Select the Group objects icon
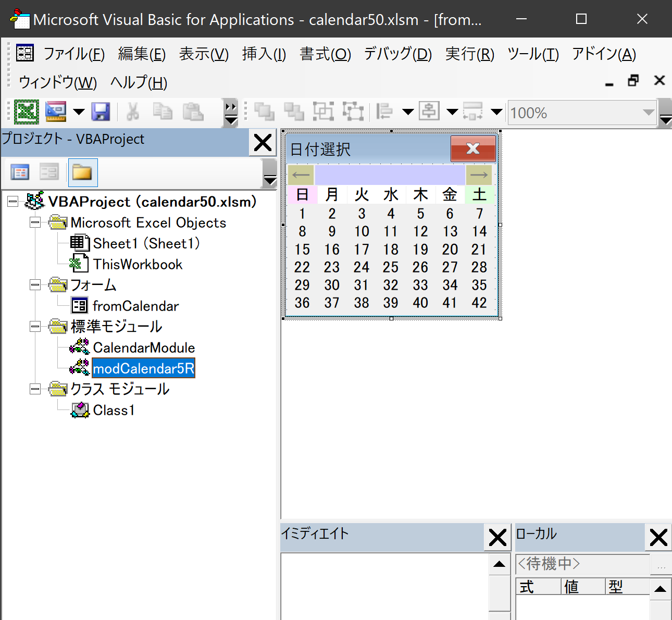The height and width of the screenshot is (620, 672). click(x=323, y=111)
